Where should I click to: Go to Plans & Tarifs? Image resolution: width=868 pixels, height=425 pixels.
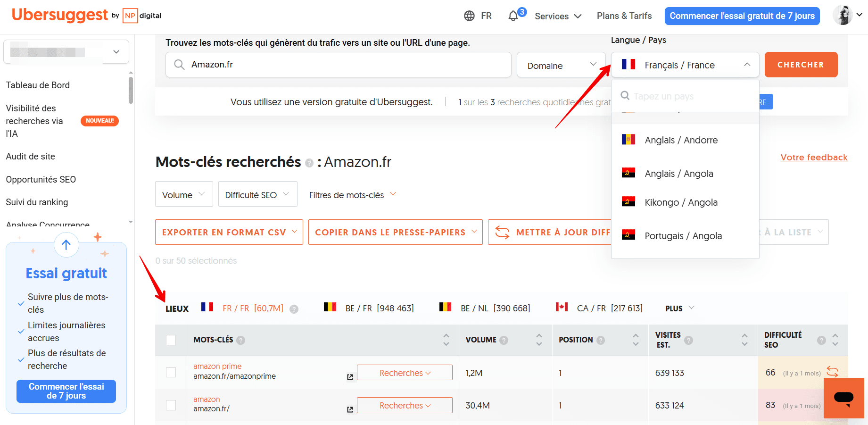click(624, 16)
